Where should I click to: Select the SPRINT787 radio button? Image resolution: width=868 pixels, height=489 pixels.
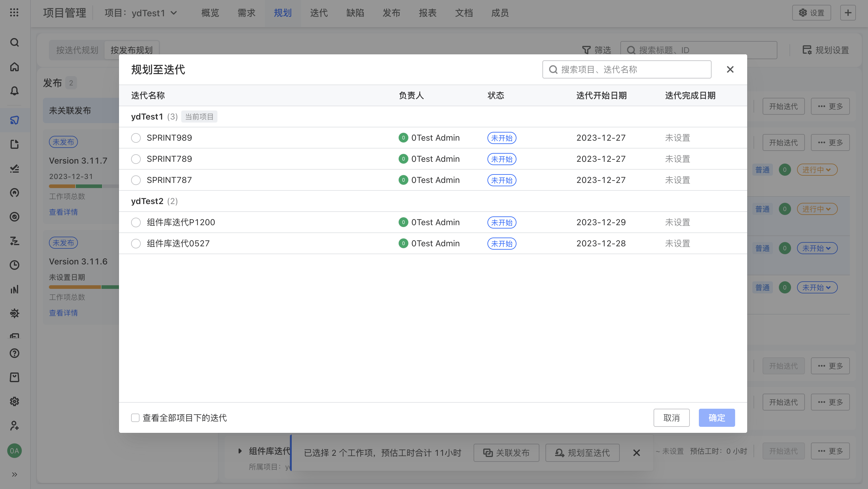coord(136,180)
